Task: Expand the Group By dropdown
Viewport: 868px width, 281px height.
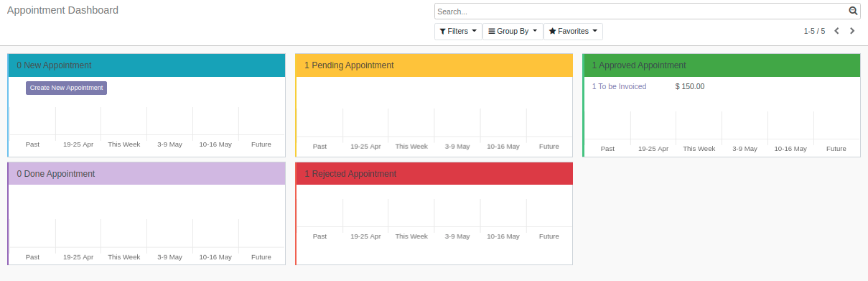Action: (513, 32)
